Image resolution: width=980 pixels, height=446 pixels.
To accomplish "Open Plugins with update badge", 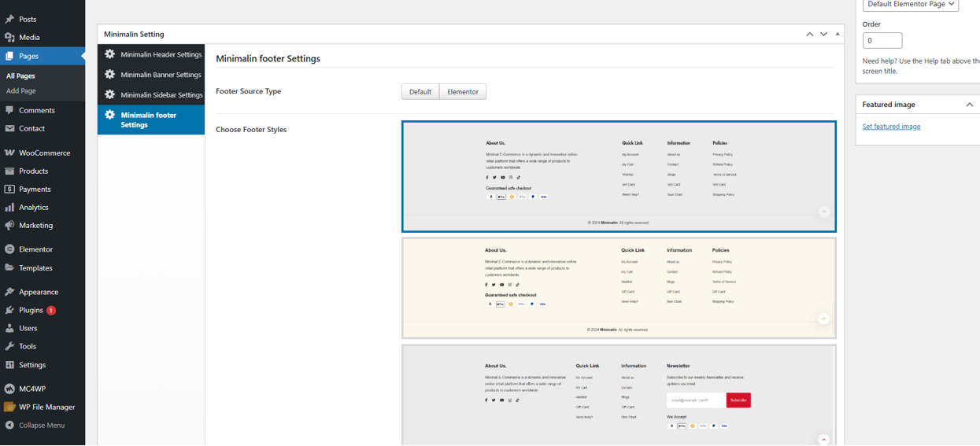I will coord(37,310).
